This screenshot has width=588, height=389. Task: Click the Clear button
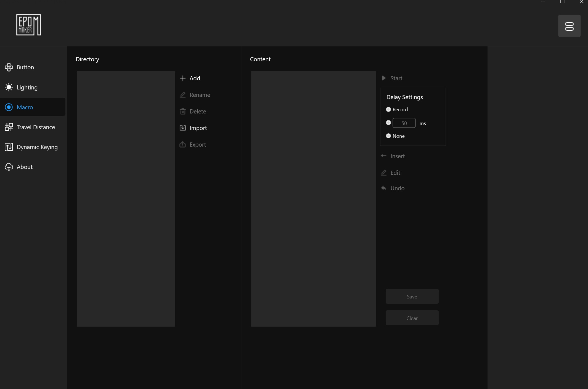(x=412, y=318)
